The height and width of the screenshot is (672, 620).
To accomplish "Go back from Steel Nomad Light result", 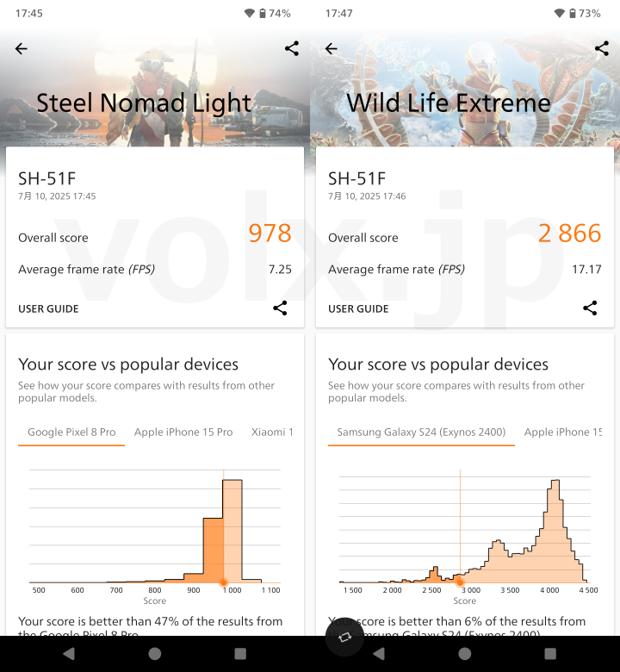I will point(21,49).
